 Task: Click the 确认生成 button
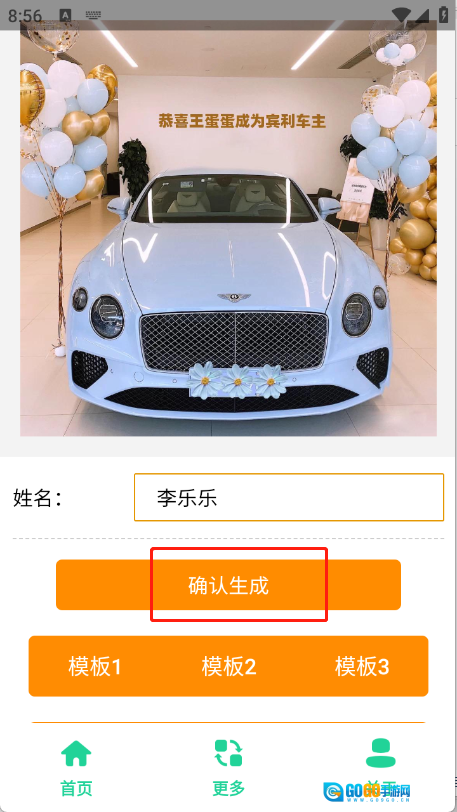click(228, 585)
